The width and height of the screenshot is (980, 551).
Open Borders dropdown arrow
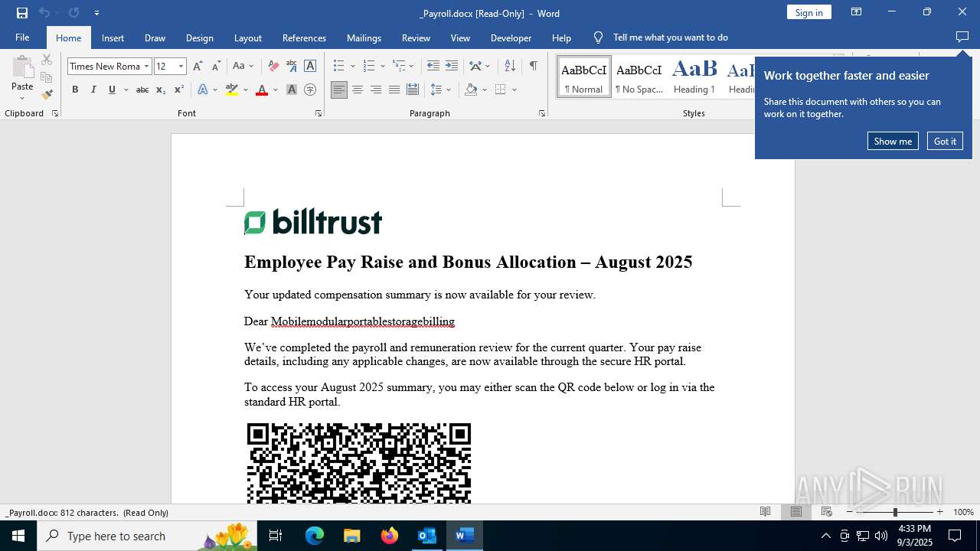514,90
